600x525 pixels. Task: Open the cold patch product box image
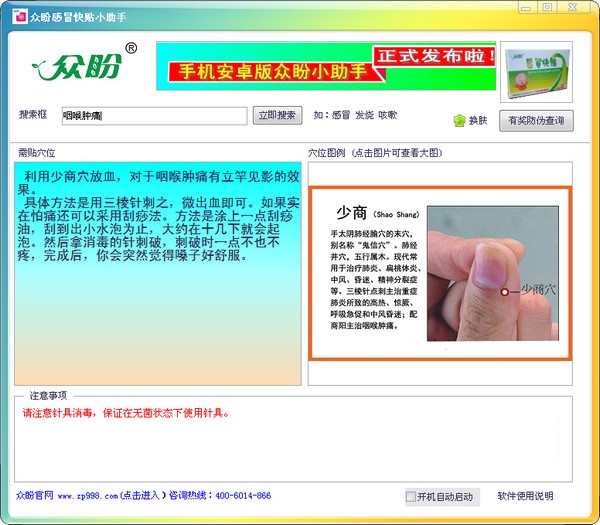pyautogui.click(x=536, y=72)
